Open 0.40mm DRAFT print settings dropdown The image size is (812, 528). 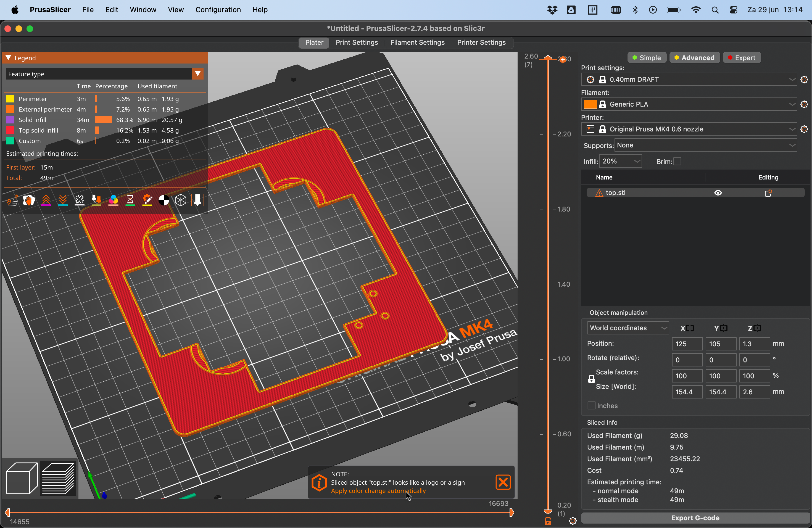pos(689,80)
